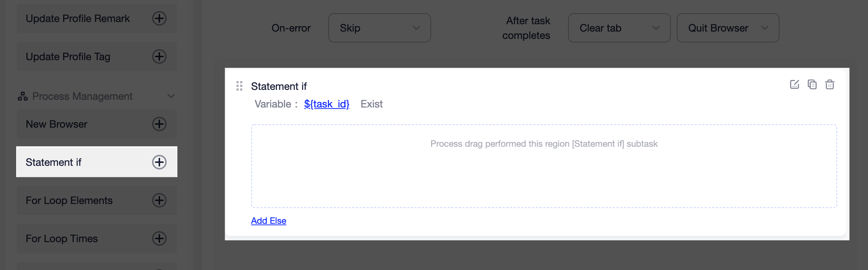Add For Loop Times via plus icon

pos(159,238)
